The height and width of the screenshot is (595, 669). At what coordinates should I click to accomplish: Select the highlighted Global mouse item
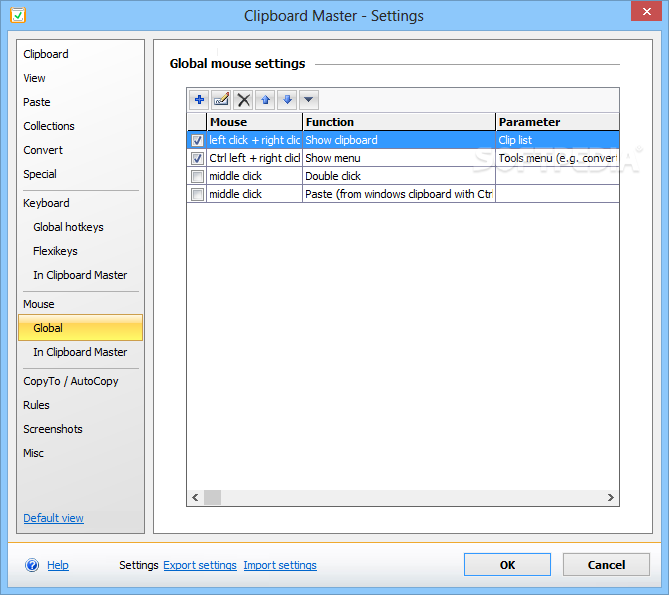80,328
